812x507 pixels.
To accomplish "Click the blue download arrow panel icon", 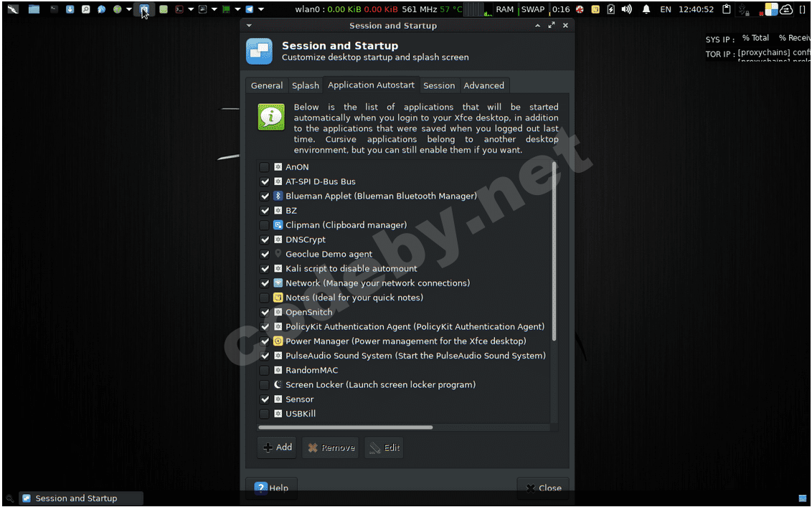I will [x=70, y=9].
